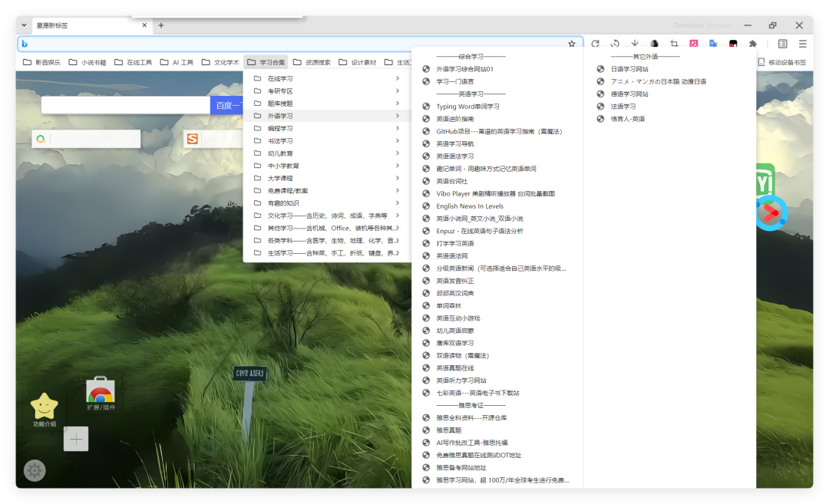This screenshot has height=504, width=829.
Task: Activate the screenshot crop tool icon
Action: 674,44
